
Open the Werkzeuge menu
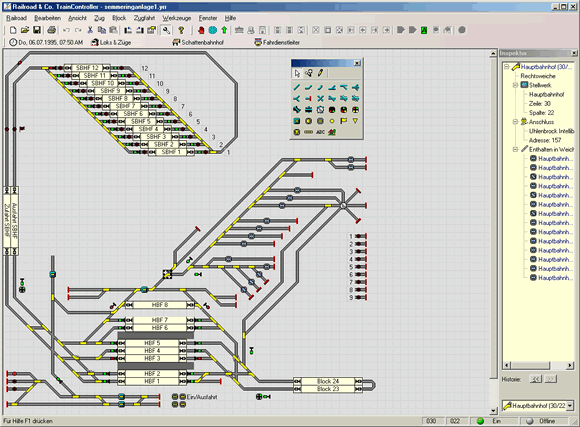[x=176, y=18]
